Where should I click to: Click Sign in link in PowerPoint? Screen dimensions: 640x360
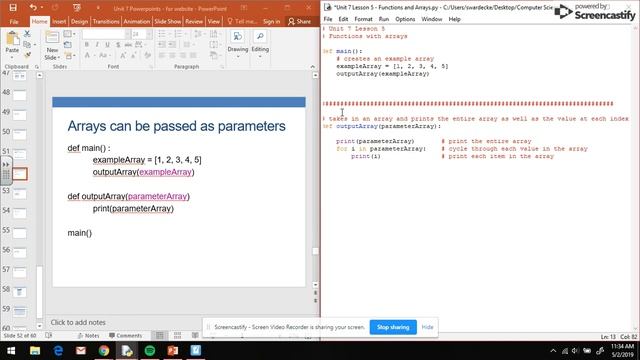[x=271, y=22]
